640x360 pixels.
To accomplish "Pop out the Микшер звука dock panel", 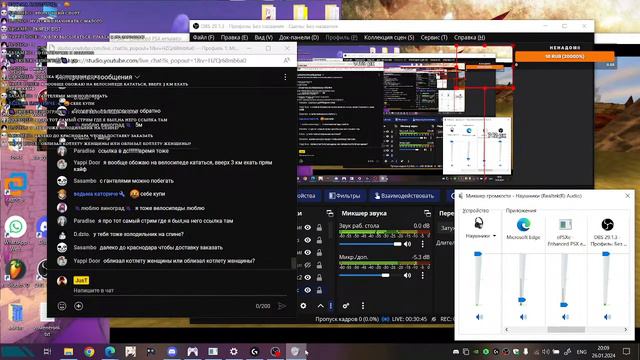I will (427, 213).
